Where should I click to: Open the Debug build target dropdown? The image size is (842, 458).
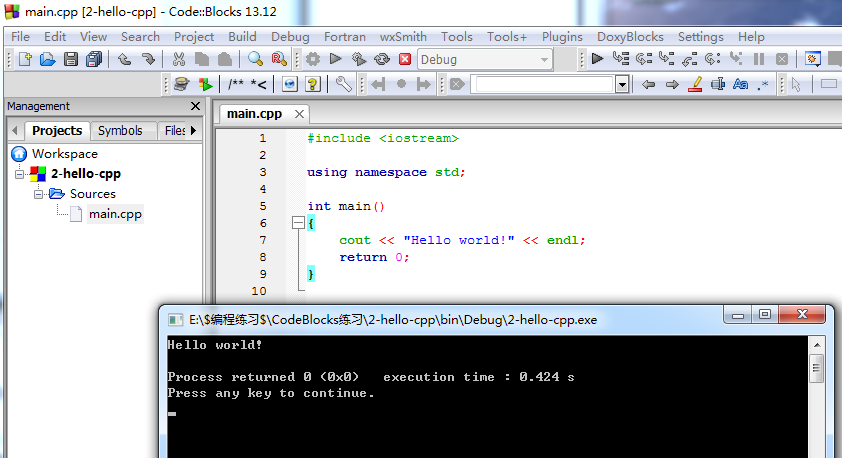click(x=484, y=59)
